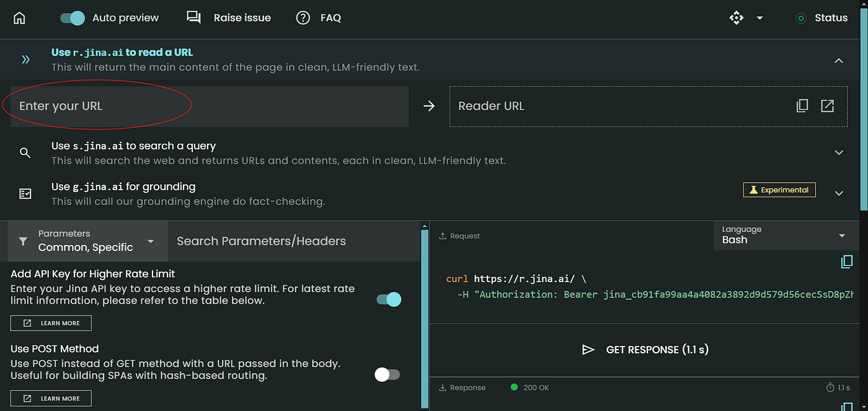Image resolution: width=868 pixels, height=411 pixels.
Task: Open the Jina products grid icon
Action: (736, 18)
